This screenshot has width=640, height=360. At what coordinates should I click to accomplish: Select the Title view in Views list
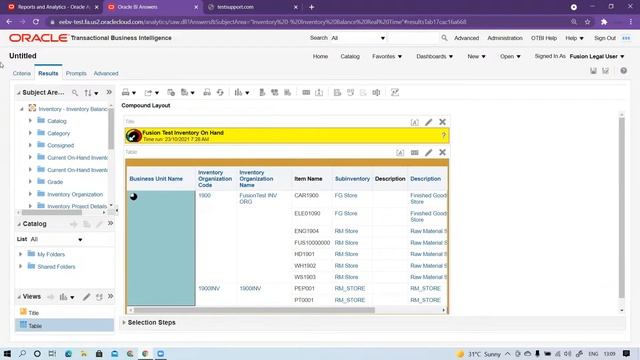[x=64, y=313]
